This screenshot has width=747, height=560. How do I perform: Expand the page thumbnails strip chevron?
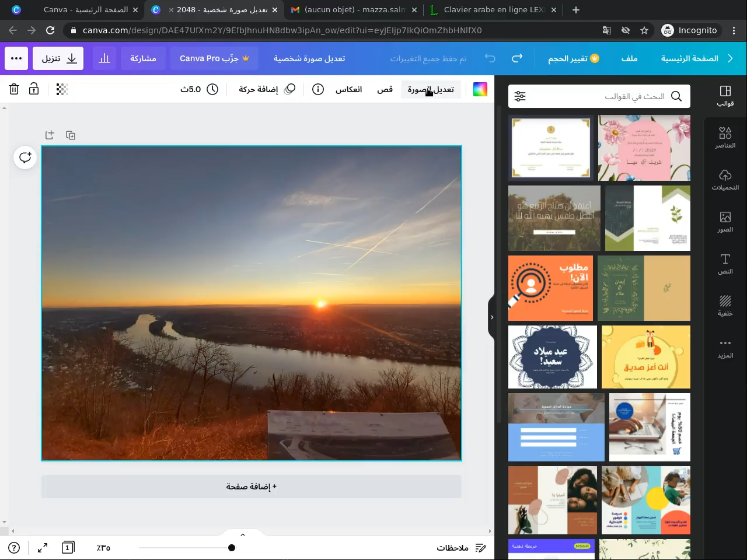[243, 535]
